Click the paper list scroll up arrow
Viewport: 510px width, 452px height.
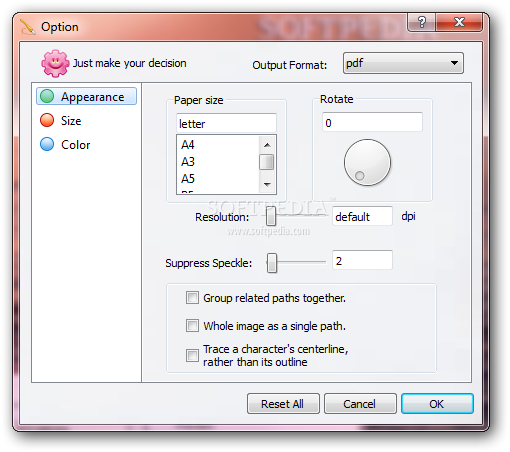(267, 145)
